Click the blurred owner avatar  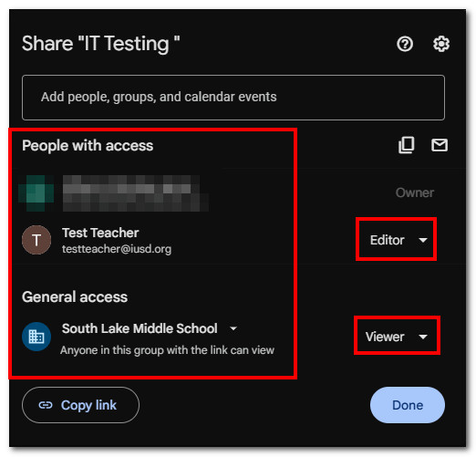(x=36, y=193)
